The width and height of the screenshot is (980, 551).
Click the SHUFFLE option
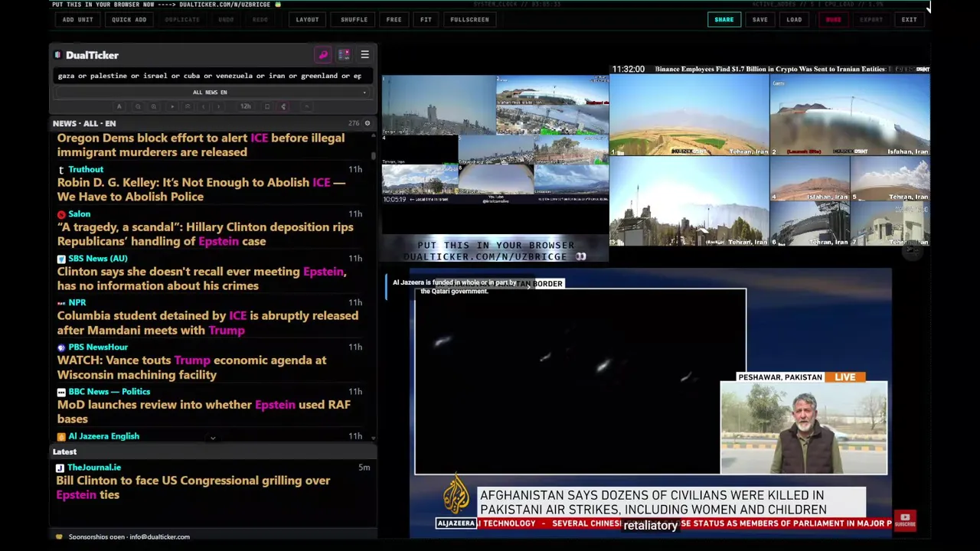354,20
